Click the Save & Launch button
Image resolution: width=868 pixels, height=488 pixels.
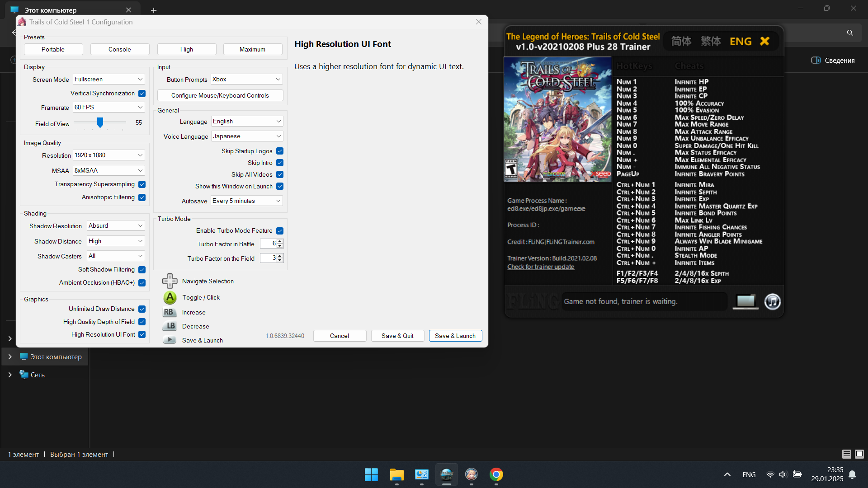click(455, 336)
